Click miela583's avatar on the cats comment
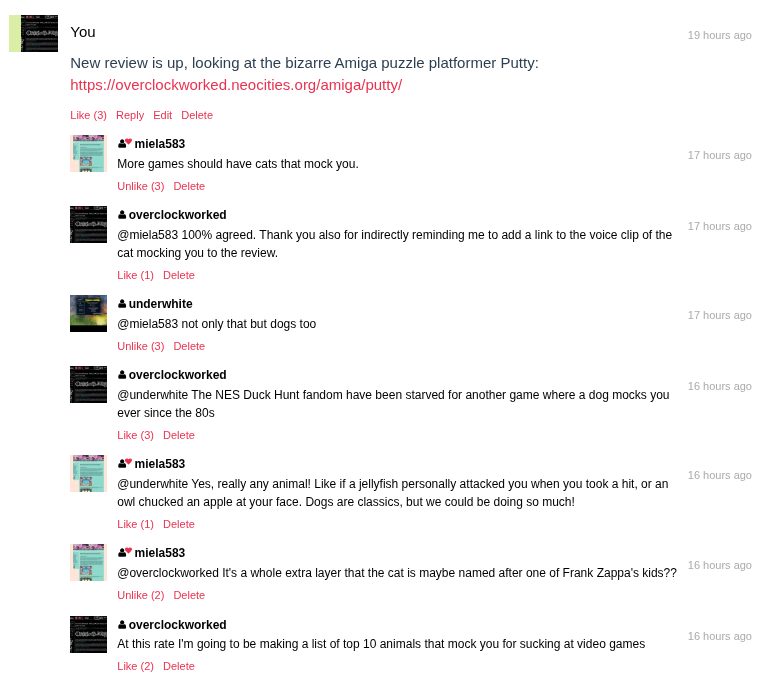The width and height of the screenshot is (770, 691). (88, 153)
